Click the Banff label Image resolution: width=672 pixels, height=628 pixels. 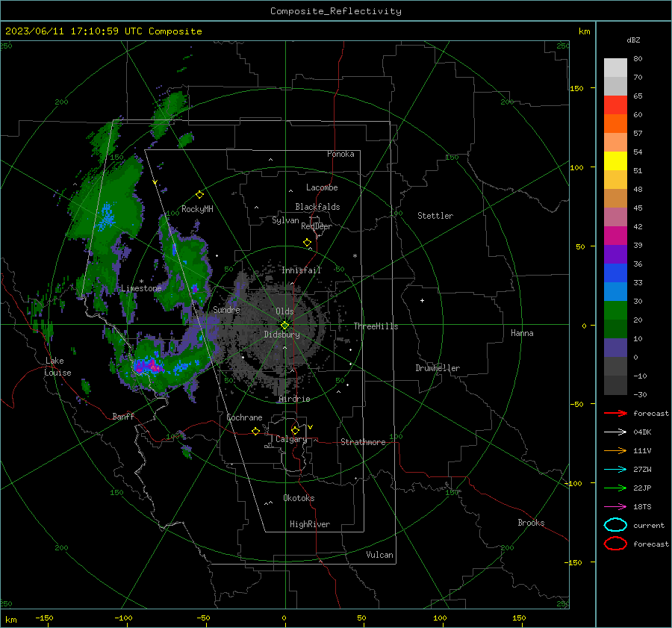pyautogui.click(x=123, y=416)
